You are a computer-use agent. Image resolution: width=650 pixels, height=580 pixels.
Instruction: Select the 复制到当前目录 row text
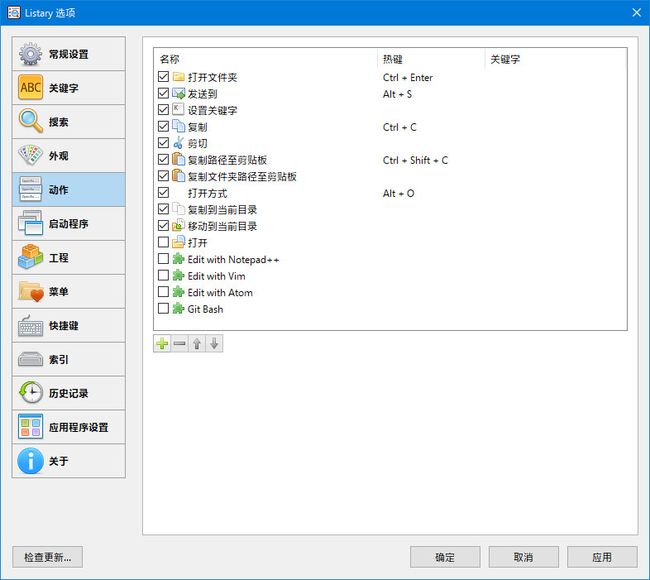tap(223, 210)
